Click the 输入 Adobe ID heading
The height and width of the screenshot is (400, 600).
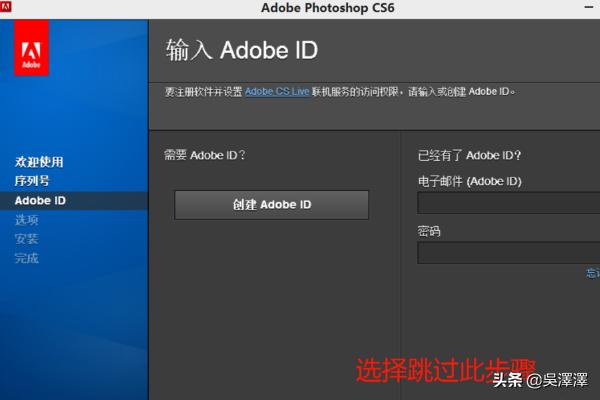tap(241, 50)
